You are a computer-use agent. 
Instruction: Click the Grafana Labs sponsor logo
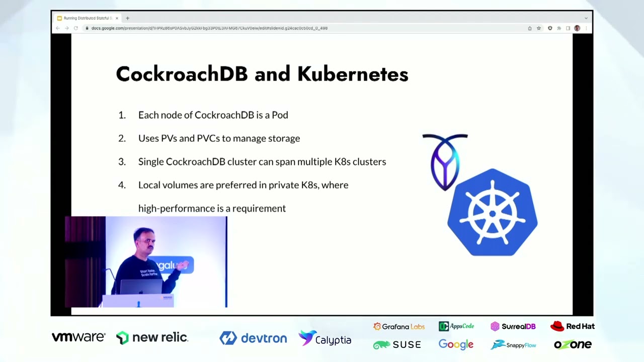[x=399, y=326]
